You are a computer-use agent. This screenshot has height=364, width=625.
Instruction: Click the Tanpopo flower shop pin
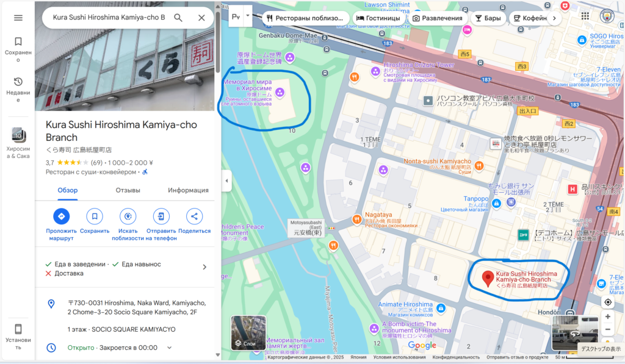(x=497, y=203)
